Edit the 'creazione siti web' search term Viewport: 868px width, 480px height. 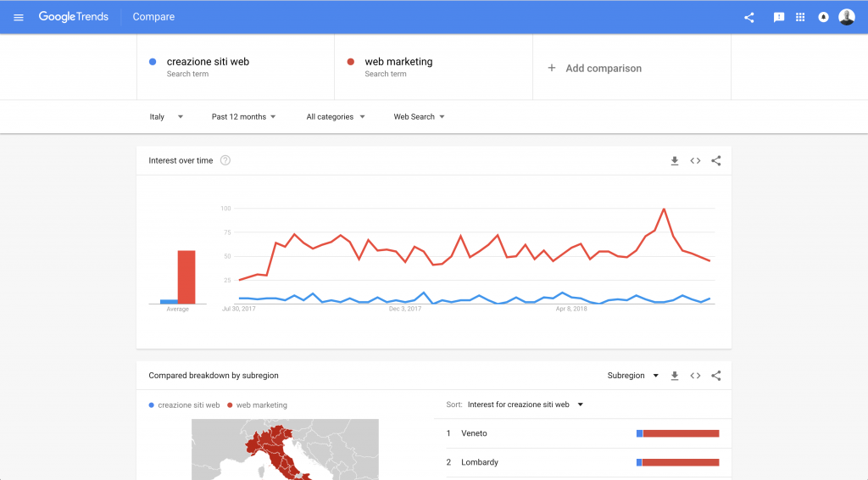click(x=236, y=67)
